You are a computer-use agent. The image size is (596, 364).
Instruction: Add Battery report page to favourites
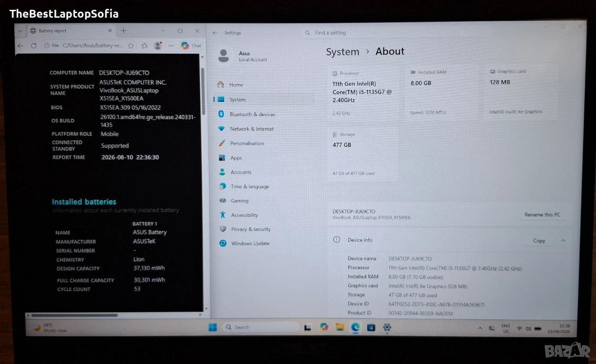pos(131,46)
